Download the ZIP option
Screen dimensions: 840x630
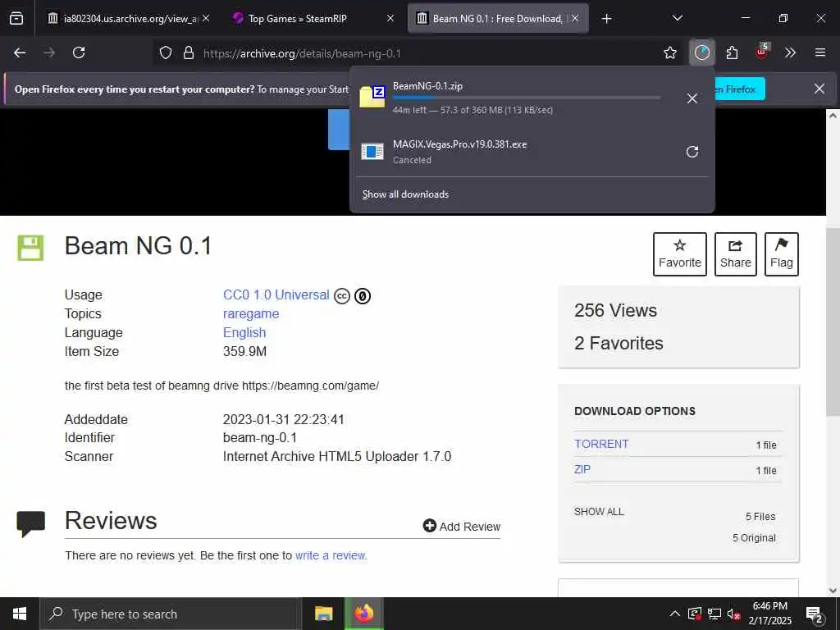(582, 469)
